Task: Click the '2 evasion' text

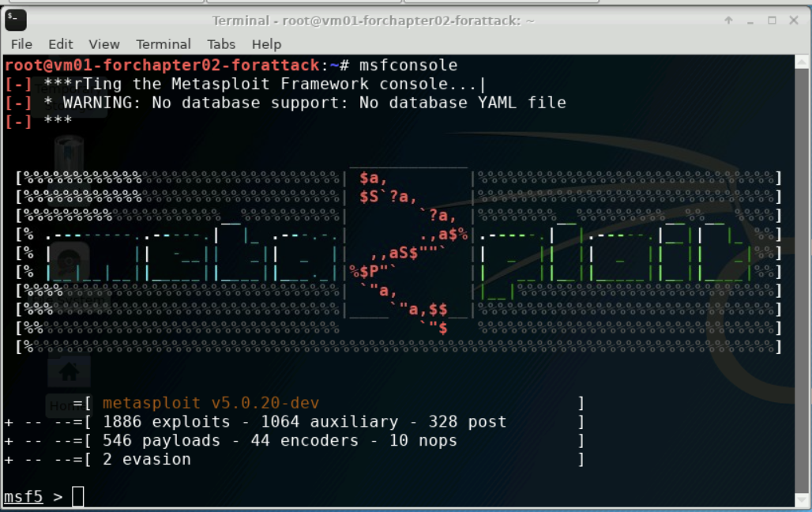Action: [x=147, y=459]
